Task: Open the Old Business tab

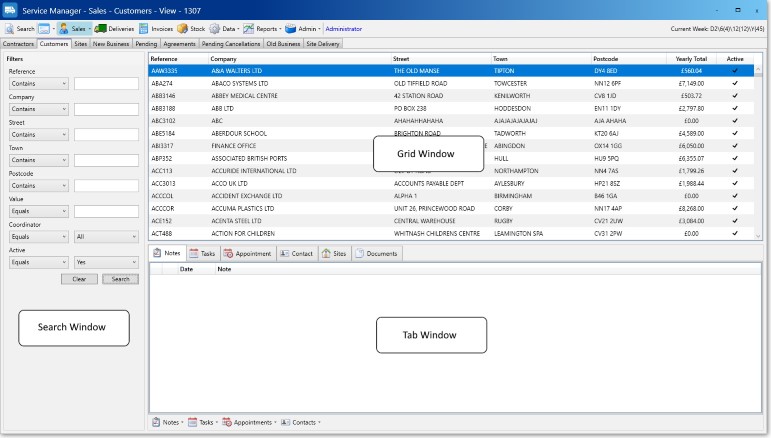Action: coord(283,44)
